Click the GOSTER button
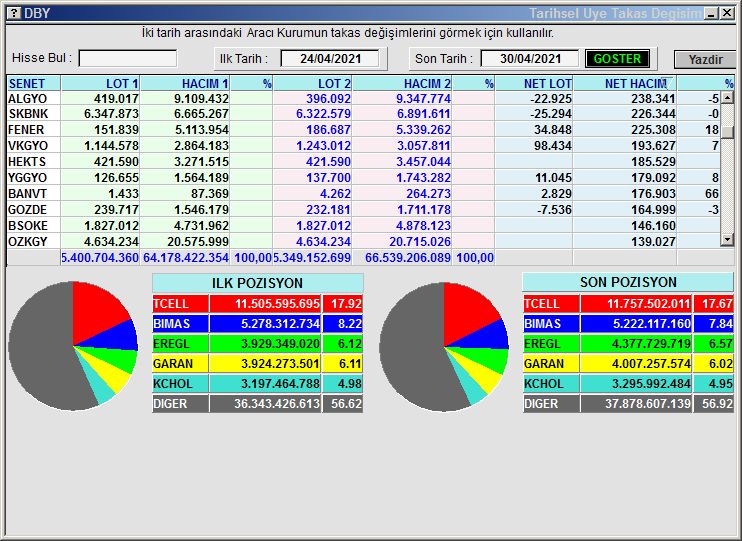Image resolution: width=742 pixels, height=541 pixels. click(x=617, y=59)
